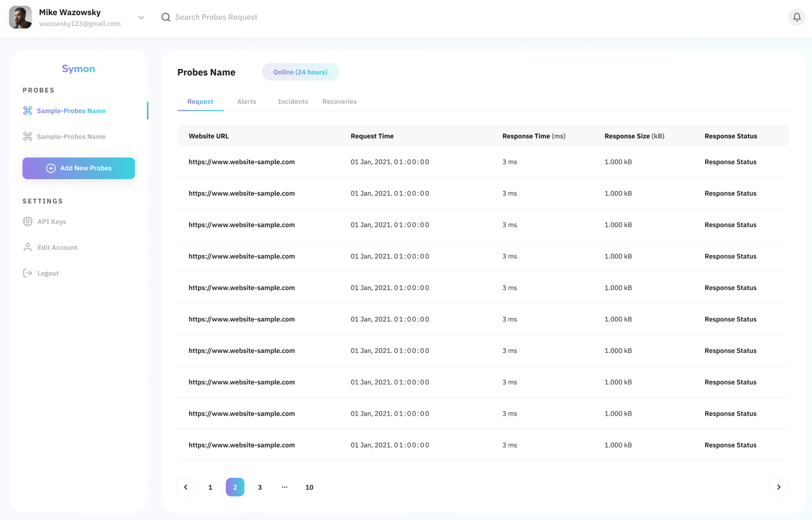Viewport: 812px width, 520px height.
Task: Click the active Sample-Probes Name command icon
Action: coord(28,111)
